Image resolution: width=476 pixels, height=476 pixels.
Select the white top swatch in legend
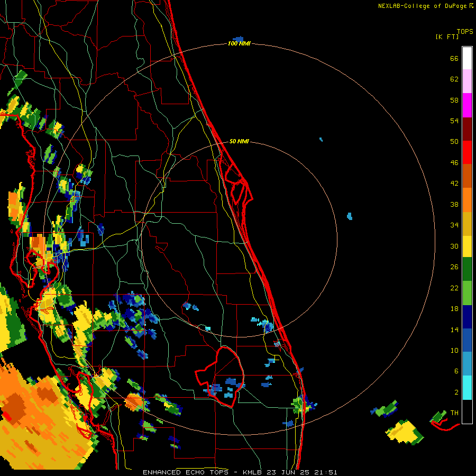tap(467, 58)
